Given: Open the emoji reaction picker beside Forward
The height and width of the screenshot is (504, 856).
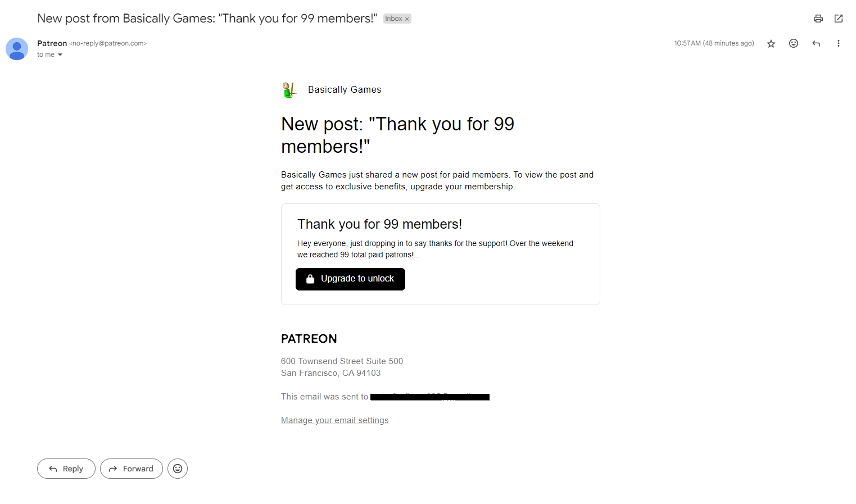Looking at the screenshot, I should click(178, 469).
